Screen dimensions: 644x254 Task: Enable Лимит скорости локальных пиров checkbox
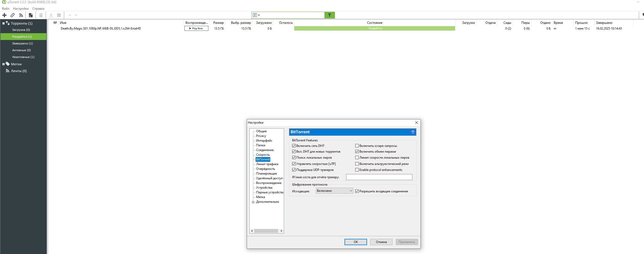click(357, 158)
